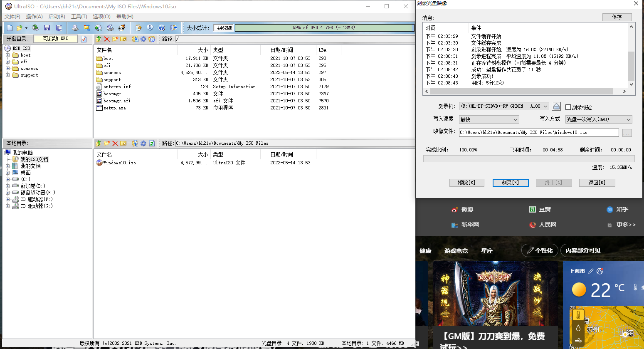Click the new folder icon in disc toolbar
Image resolution: width=644 pixels, height=349 pixels.
click(x=115, y=39)
